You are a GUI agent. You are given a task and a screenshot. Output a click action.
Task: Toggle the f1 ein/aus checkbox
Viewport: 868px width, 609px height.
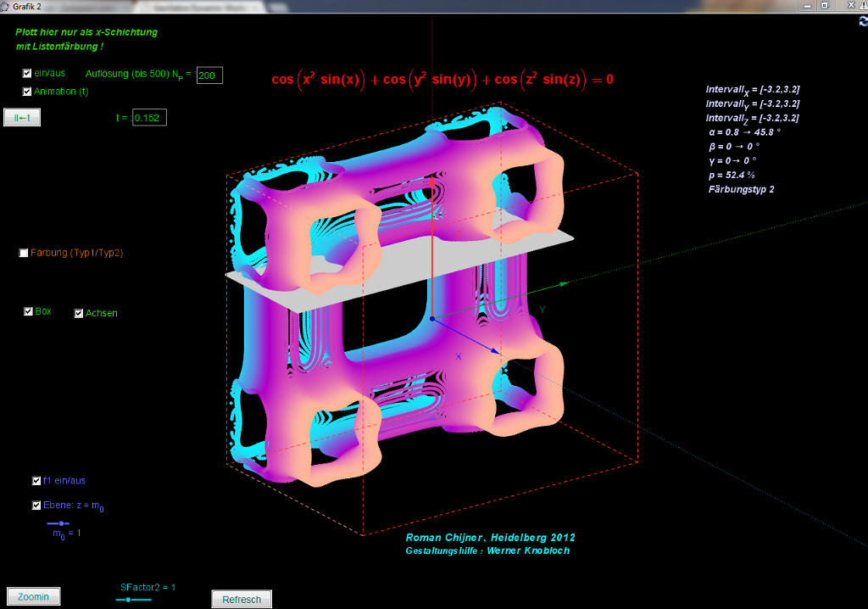[x=36, y=481]
